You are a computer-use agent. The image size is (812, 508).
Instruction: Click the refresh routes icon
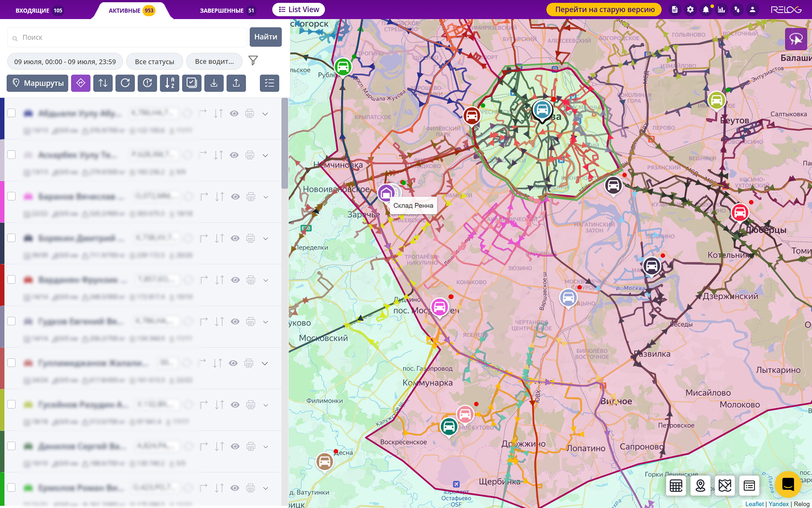[x=125, y=83]
